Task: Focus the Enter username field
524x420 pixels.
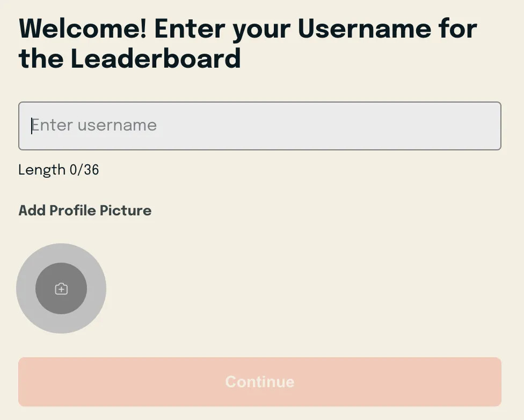Action: [x=260, y=126]
